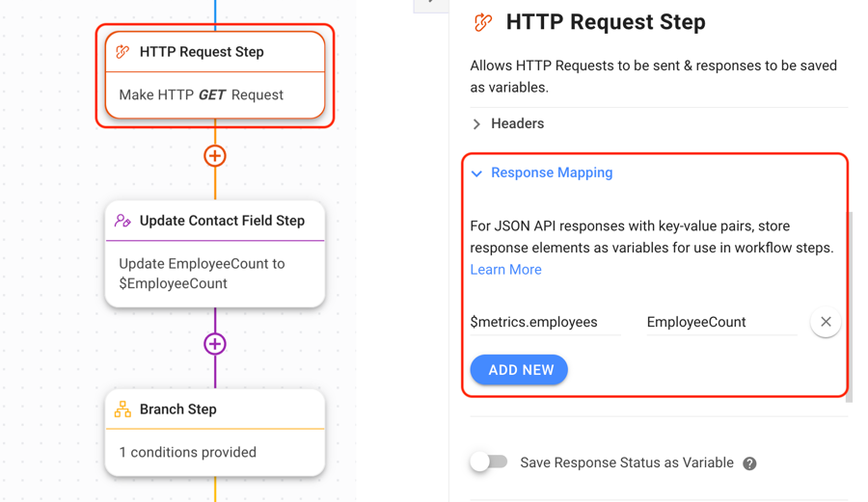Insert a step using the purple plus
Image resolution: width=868 pixels, height=502 pixels.
tap(215, 344)
